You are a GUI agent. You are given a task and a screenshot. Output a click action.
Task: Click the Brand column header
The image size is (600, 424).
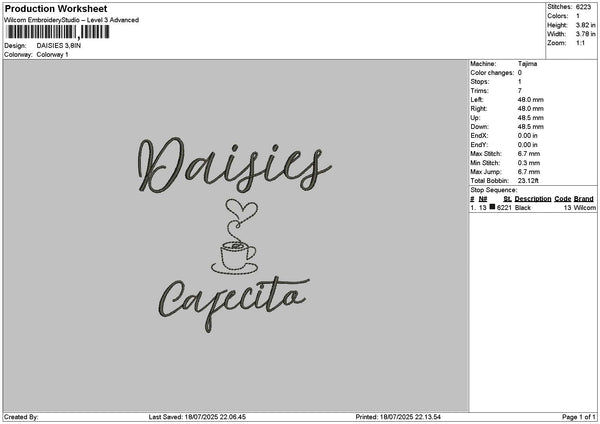pyautogui.click(x=583, y=199)
